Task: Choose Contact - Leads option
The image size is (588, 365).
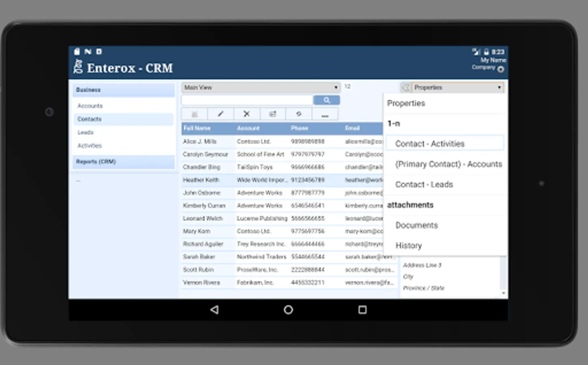Action: pos(445,185)
